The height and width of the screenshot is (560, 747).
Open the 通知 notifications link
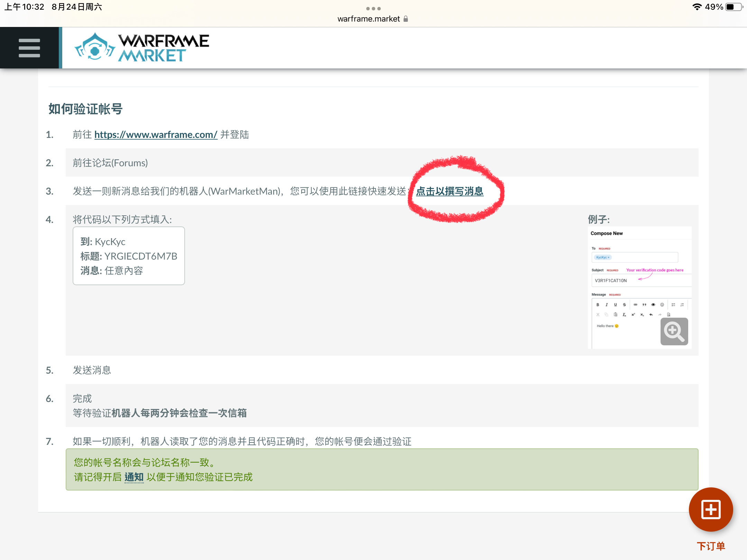tap(134, 477)
